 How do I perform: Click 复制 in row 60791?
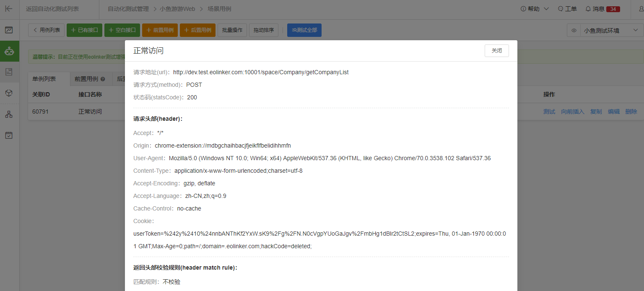click(596, 112)
